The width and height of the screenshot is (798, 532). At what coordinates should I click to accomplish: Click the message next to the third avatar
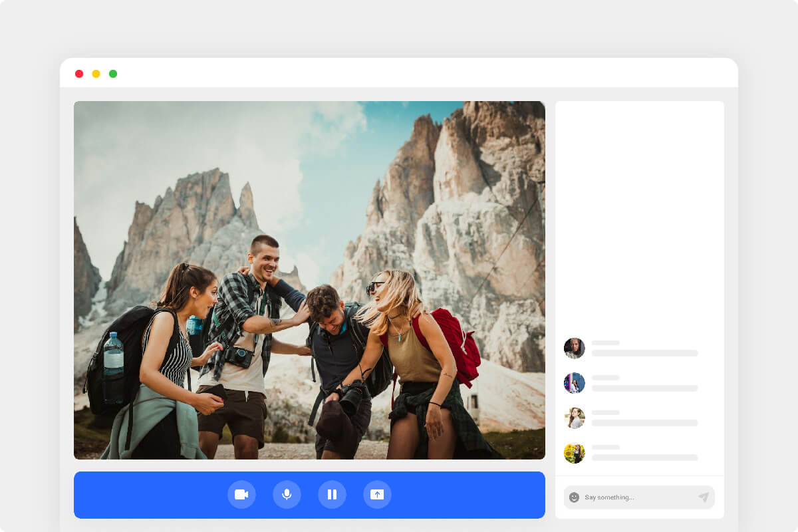(x=644, y=423)
